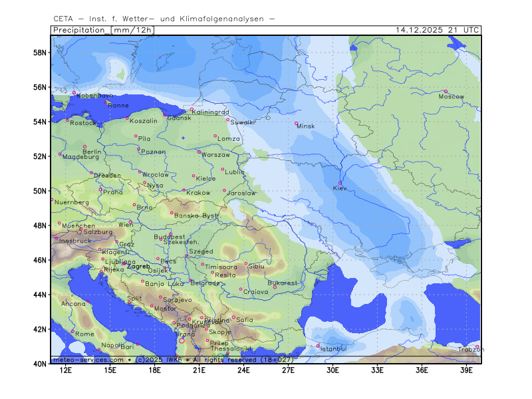This screenshot has height=399, width=532.
Task: Pick the Istanbul city marker
Action: coord(319,345)
